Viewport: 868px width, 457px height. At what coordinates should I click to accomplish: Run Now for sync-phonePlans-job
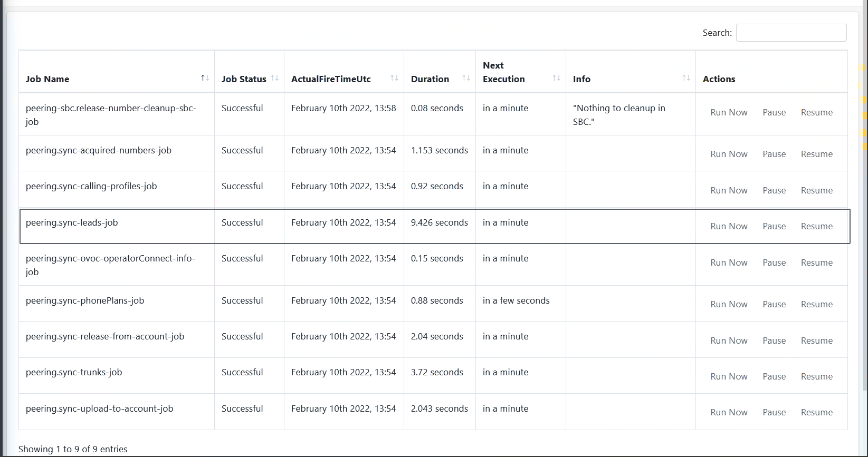pyautogui.click(x=729, y=304)
